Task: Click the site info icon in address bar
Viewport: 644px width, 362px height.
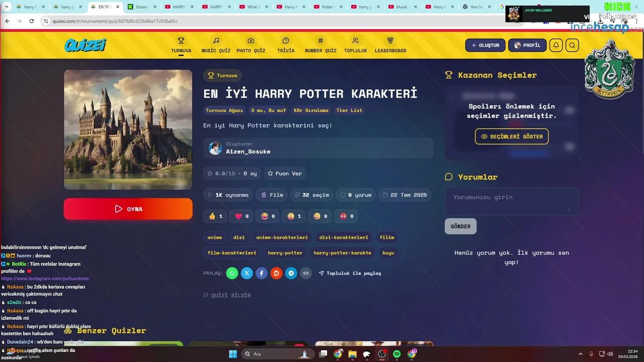Action: 46,21
